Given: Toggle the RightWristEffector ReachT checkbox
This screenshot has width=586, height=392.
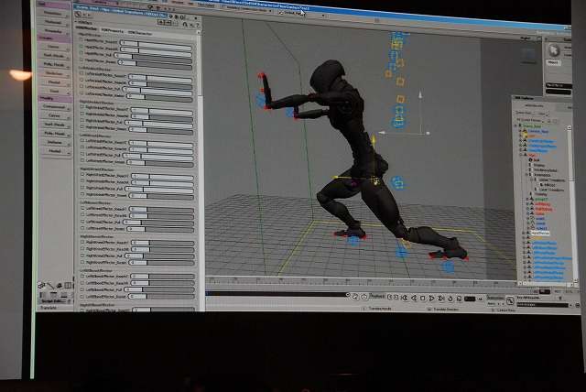Looking at the screenshot, I should click(82, 107).
